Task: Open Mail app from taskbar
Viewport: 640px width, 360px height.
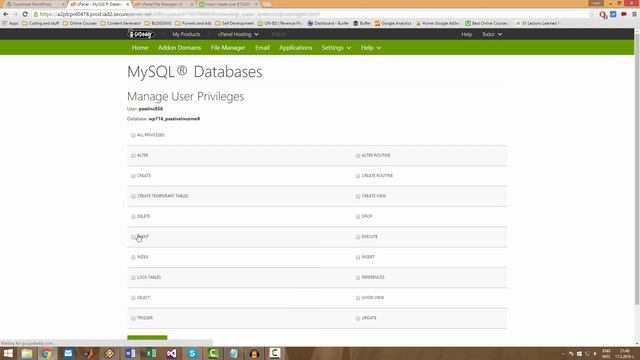Action: 68,353
